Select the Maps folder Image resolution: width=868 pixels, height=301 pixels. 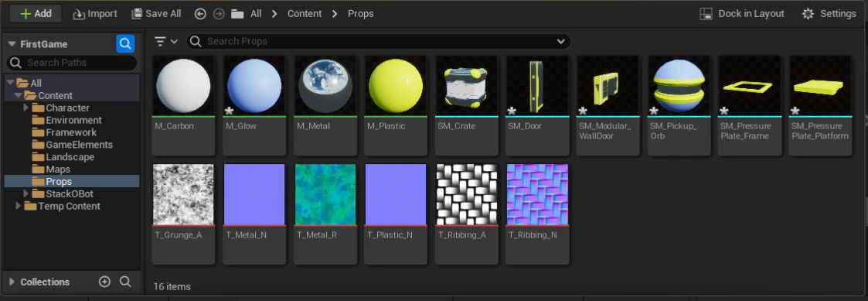58,169
